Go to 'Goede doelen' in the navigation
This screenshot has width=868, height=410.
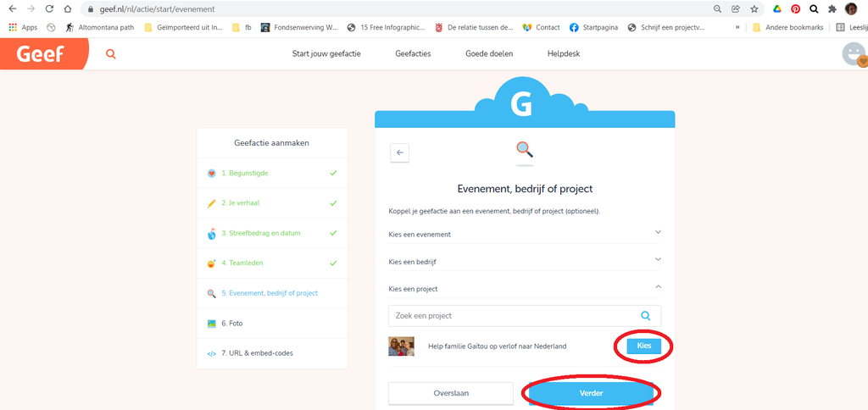[x=490, y=54]
